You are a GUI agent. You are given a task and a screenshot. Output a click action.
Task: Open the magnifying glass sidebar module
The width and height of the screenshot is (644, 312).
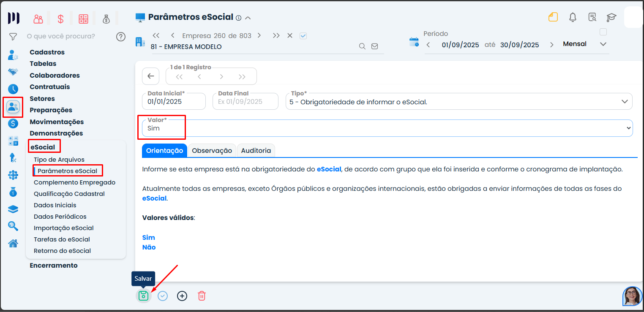click(x=13, y=226)
